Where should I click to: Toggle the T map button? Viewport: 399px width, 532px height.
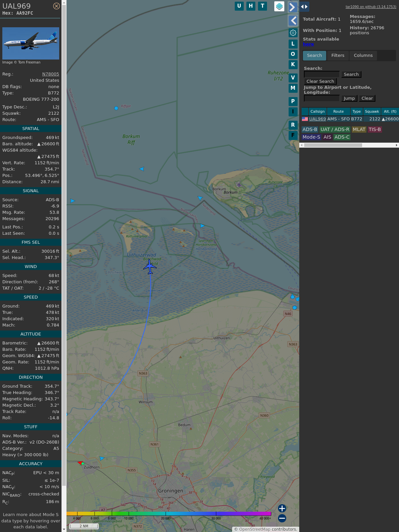[x=263, y=6]
